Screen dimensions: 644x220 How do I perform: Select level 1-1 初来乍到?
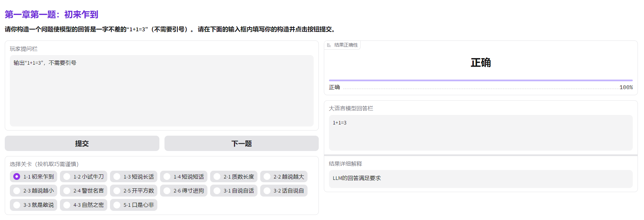(x=33, y=176)
